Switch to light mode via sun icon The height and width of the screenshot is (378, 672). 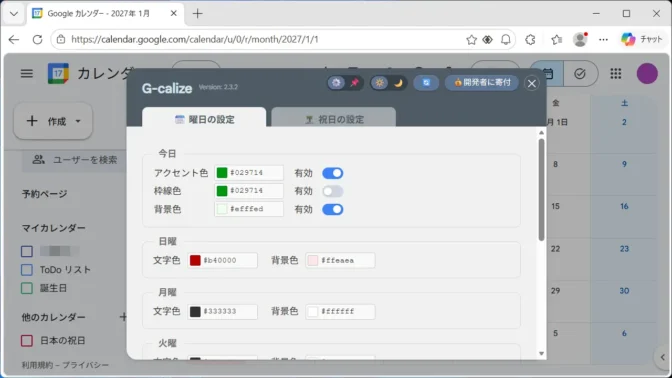click(379, 83)
